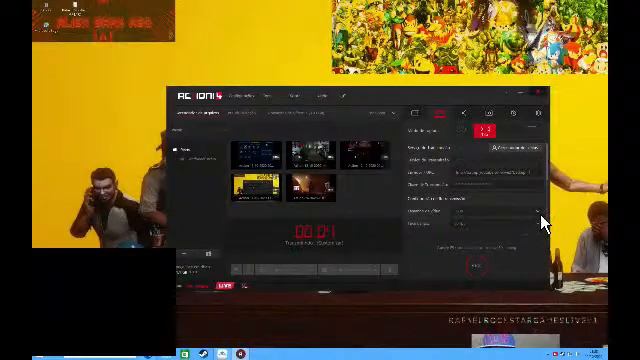The image size is (640, 360).
Task: Click the folder icon button under the folder tree
Action: [x=208, y=254]
